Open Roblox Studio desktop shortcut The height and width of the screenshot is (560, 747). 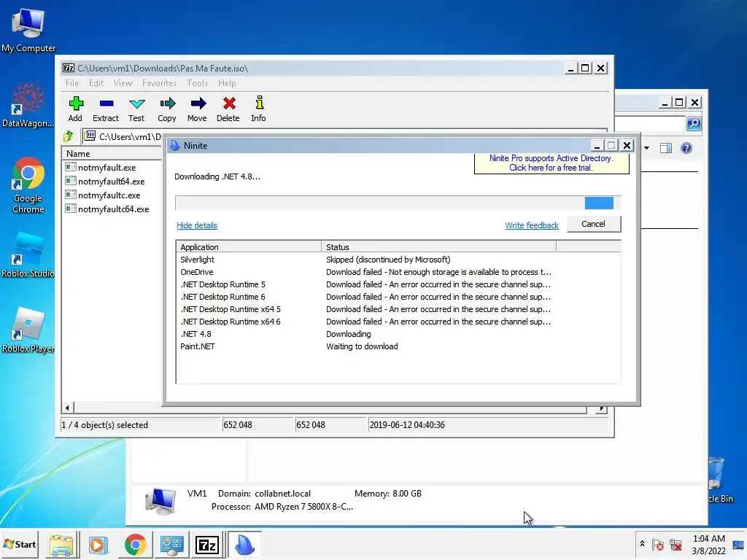pyautogui.click(x=28, y=255)
